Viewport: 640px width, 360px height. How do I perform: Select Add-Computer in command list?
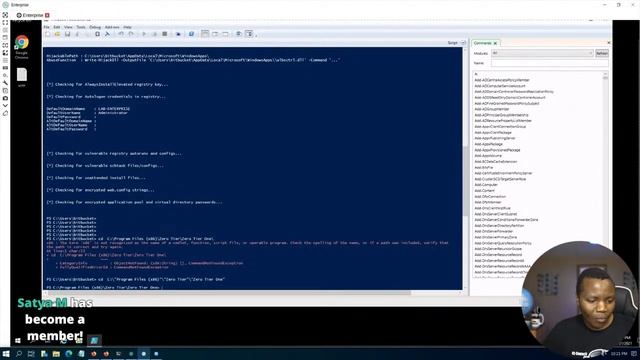click(486, 184)
